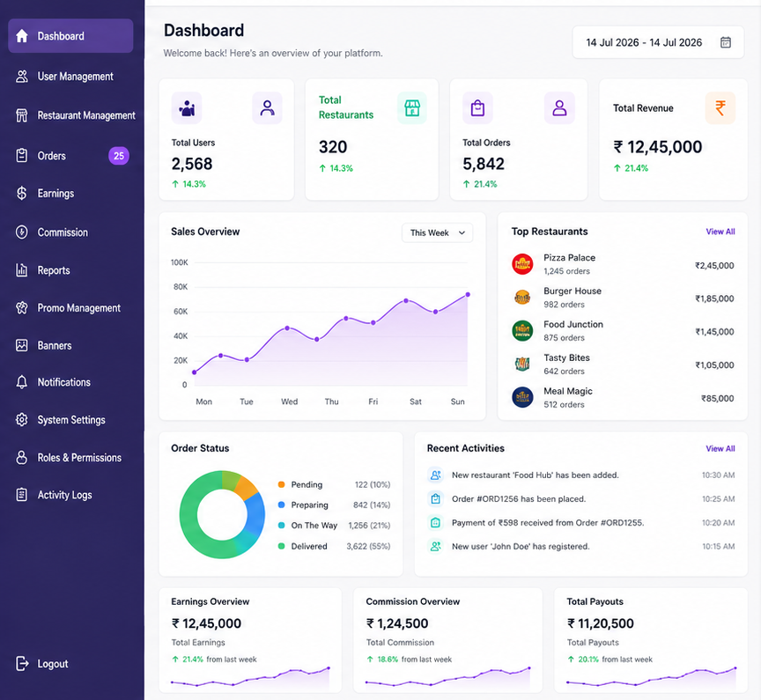The image size is (761, 700).
Task: Click the Pizza Palace logo
Action: click(x=522, y=264)
